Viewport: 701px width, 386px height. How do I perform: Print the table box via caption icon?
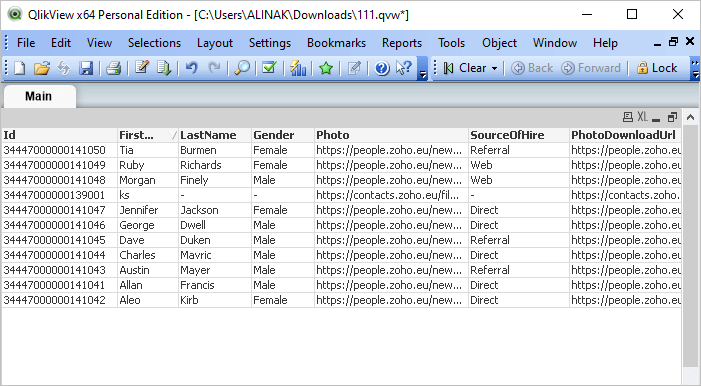click(628, 117)
